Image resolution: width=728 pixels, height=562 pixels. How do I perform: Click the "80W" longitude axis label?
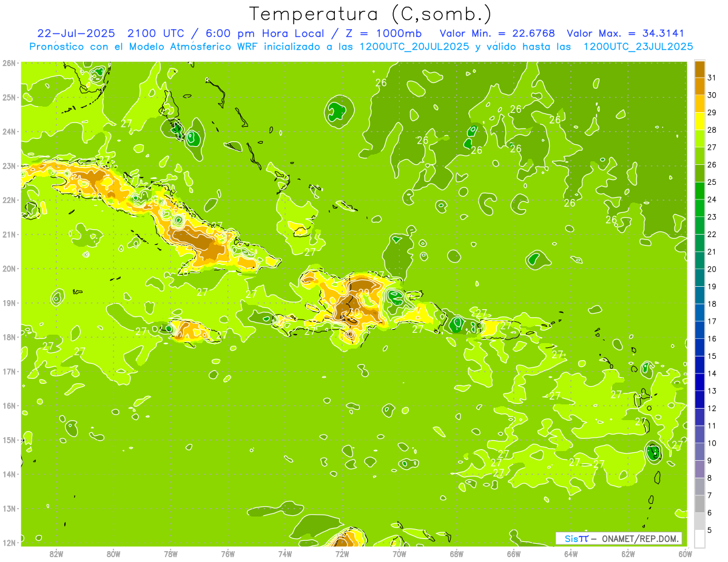coord(113,554)
